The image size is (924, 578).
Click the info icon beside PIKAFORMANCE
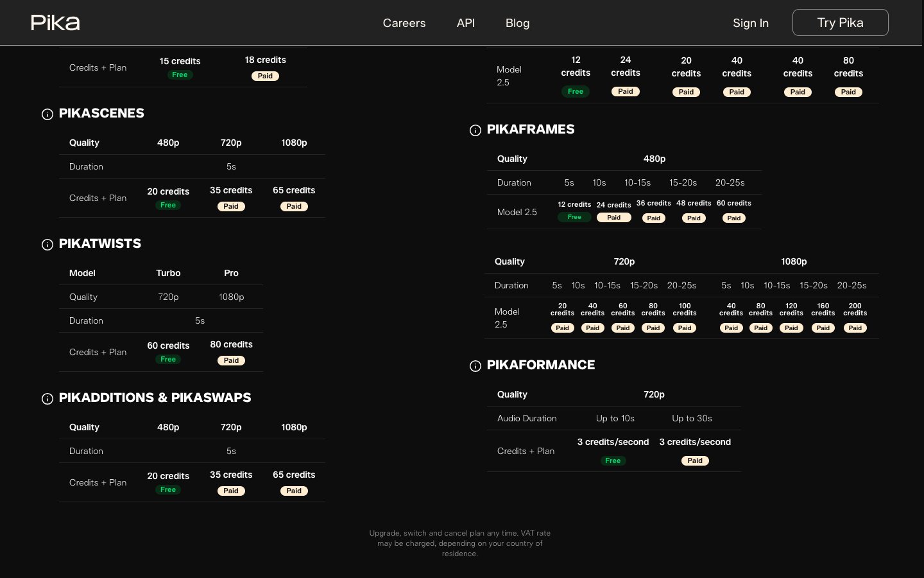pyautogui.click(x=475, y=366)
